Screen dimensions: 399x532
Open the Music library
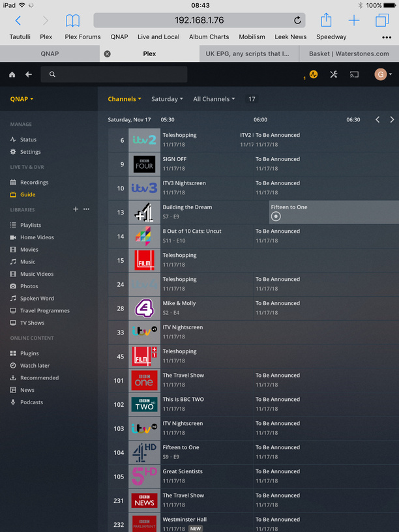coord(23,261)
